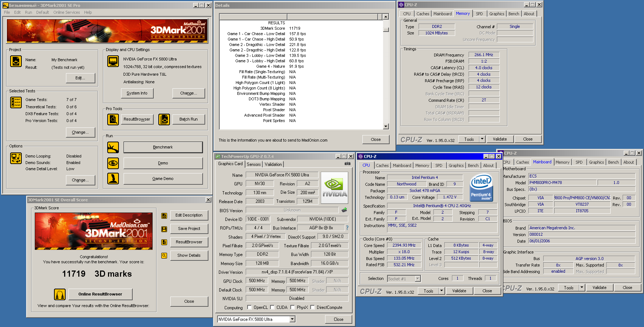
Task: Open the Online Services menu
Action: pos(67,12)
